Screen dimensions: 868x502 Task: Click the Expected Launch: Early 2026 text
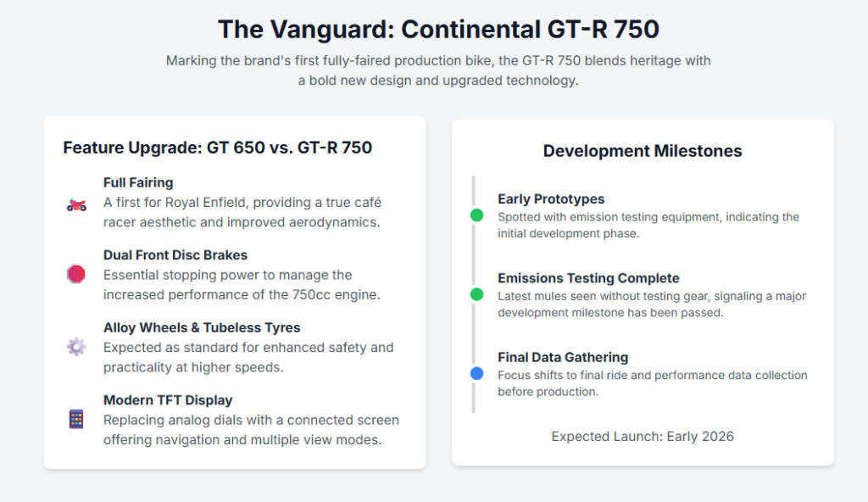pos(643,437)
